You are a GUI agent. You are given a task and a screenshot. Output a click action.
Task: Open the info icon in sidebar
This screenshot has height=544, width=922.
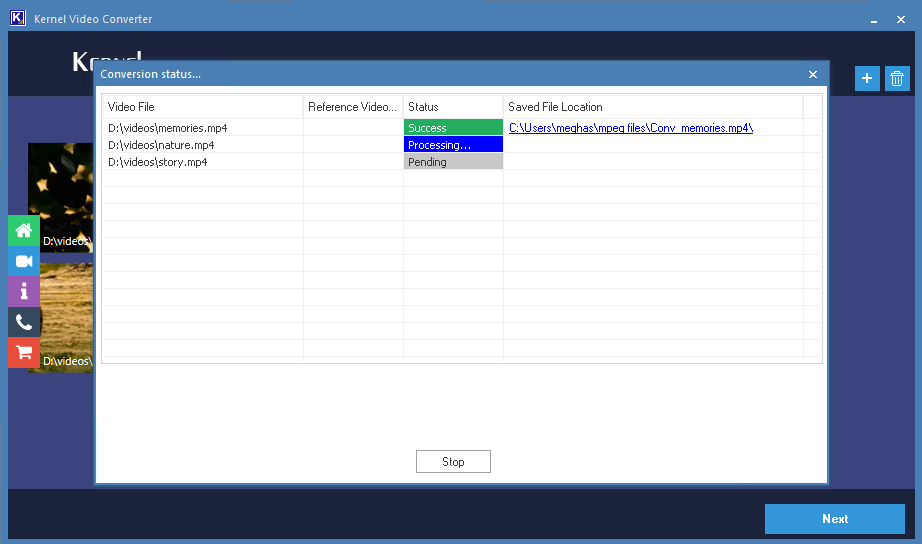pyautogui.click(x=24, y=292)
